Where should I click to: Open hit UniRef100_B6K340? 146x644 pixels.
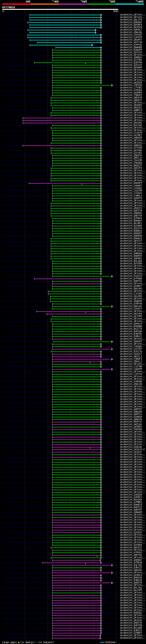pos(131,306)
